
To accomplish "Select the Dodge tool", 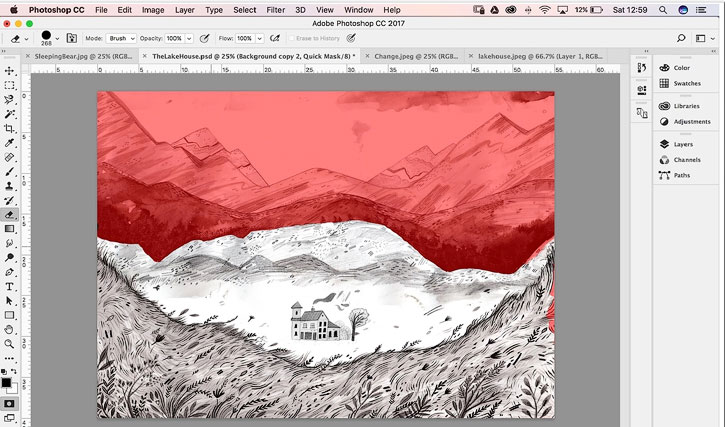I will pos(9,258).
